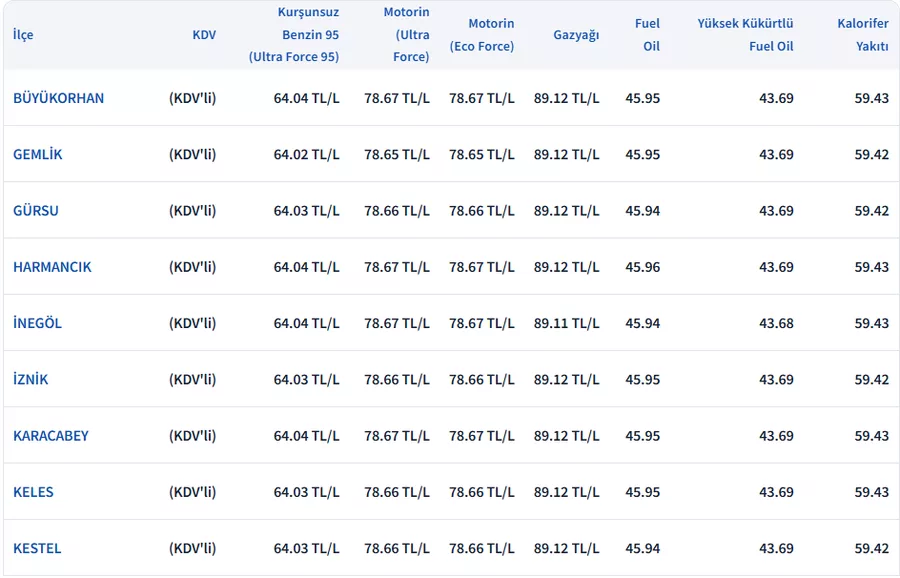900x578 pixels.
Task: Open the KESTEL district link
Action: pos(37,548)
